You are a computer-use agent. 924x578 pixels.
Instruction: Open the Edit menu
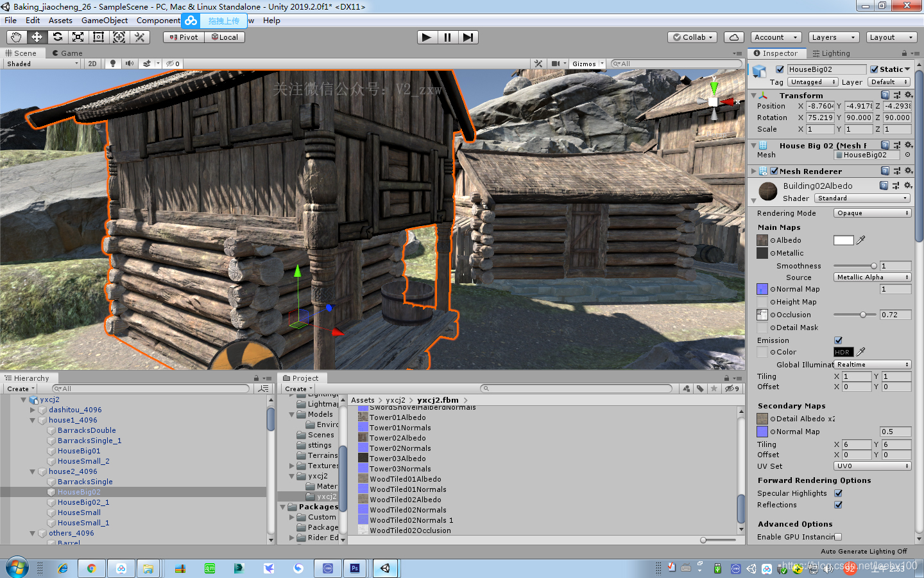pyautogui.click(x=33, y=21)
